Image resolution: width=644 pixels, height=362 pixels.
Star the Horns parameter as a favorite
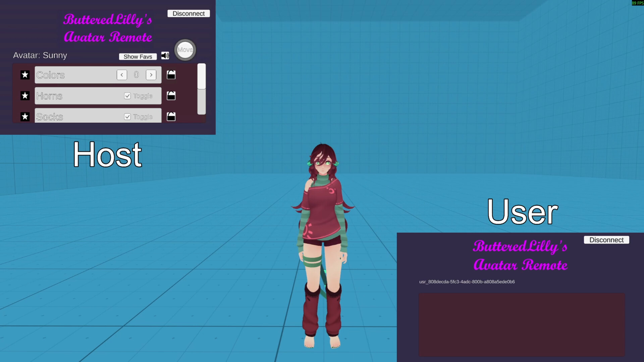[25, 96]
